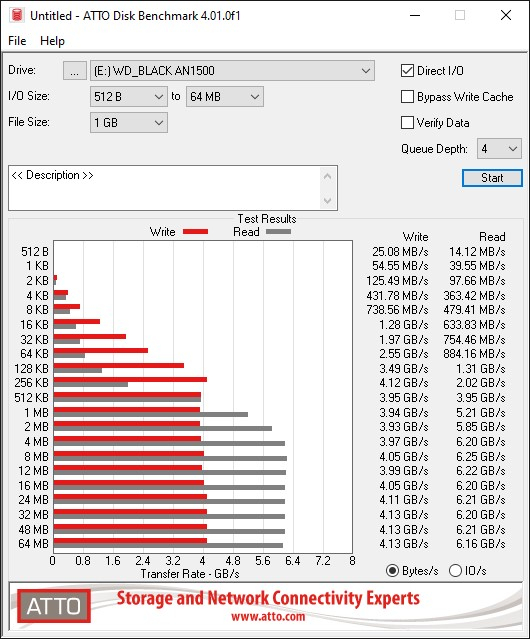Click the '738.56 MB/s' write result

(x=397, y=310)
